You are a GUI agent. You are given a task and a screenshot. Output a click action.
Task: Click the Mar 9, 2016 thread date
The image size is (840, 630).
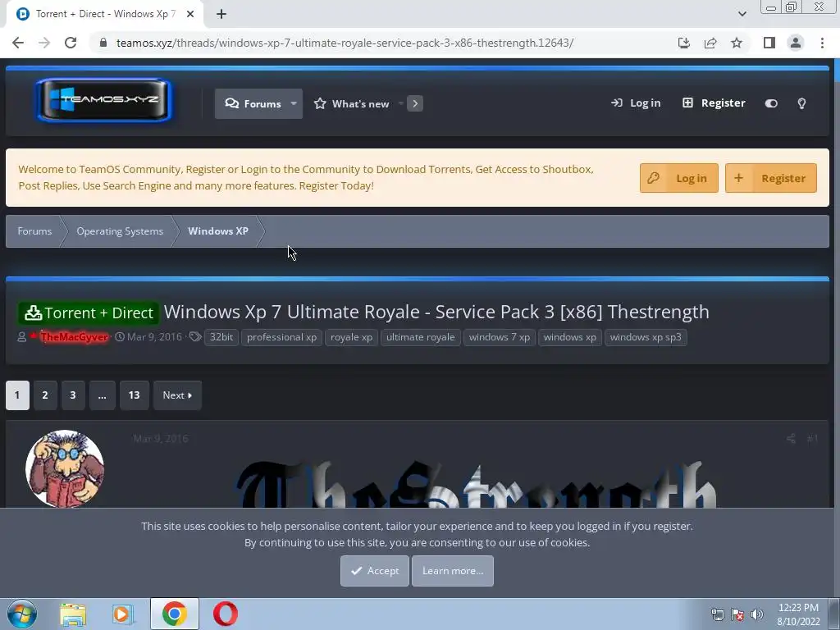tap(154, 337)
